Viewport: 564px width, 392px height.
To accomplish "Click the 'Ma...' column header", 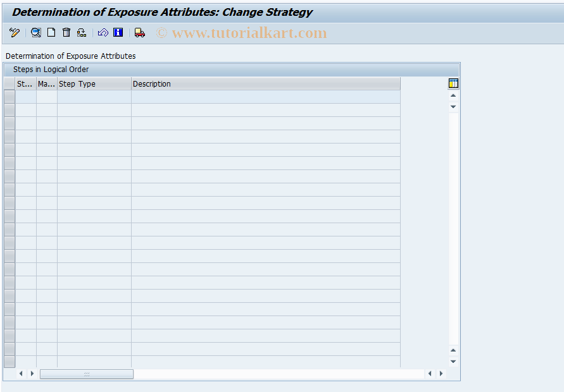I will tap(47, 83).
